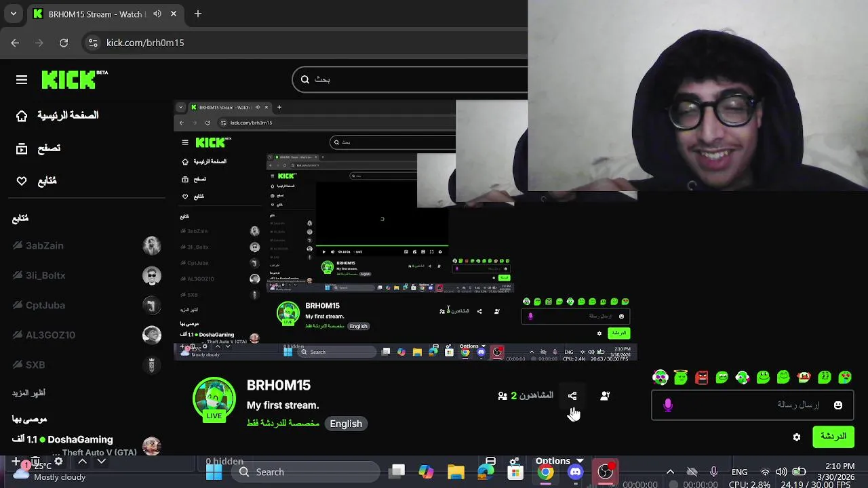View the viewers count (المشاهدون 2)
868x488 pixels.
click(526, 396)
